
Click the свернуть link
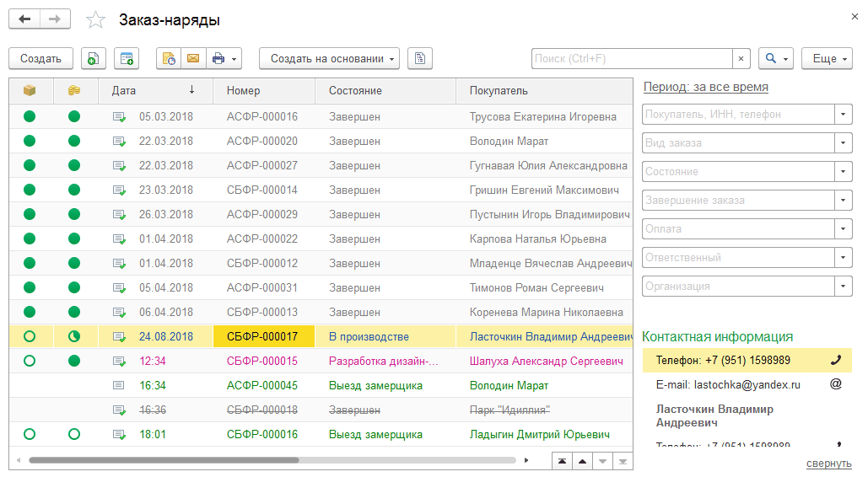click(x=828, y=464)
